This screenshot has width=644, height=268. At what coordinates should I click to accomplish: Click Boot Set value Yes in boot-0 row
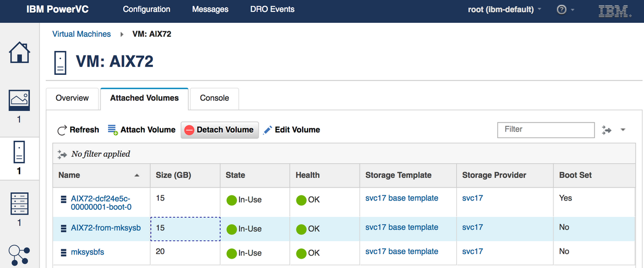[565, 198]
